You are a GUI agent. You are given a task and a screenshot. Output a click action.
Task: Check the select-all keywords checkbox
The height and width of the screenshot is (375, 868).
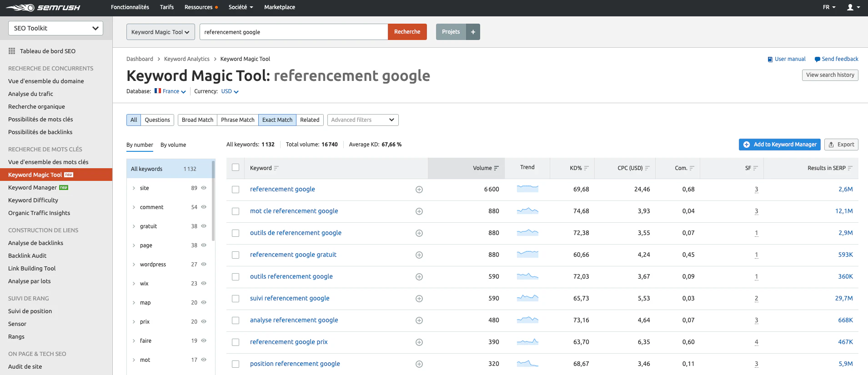click(236, 167)
